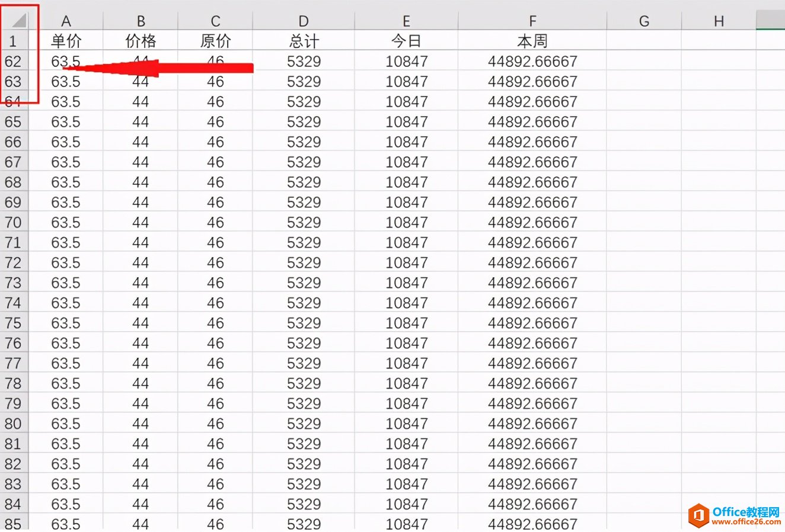Select row 1 header
The width and height of the screenshot is (785, 532).
[14, 40]
